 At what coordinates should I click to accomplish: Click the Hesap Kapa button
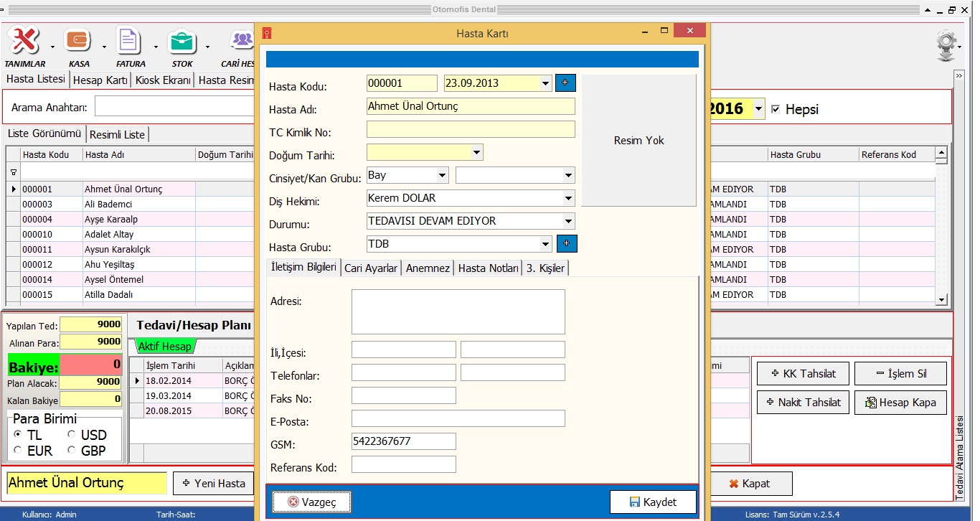(900, 402)
